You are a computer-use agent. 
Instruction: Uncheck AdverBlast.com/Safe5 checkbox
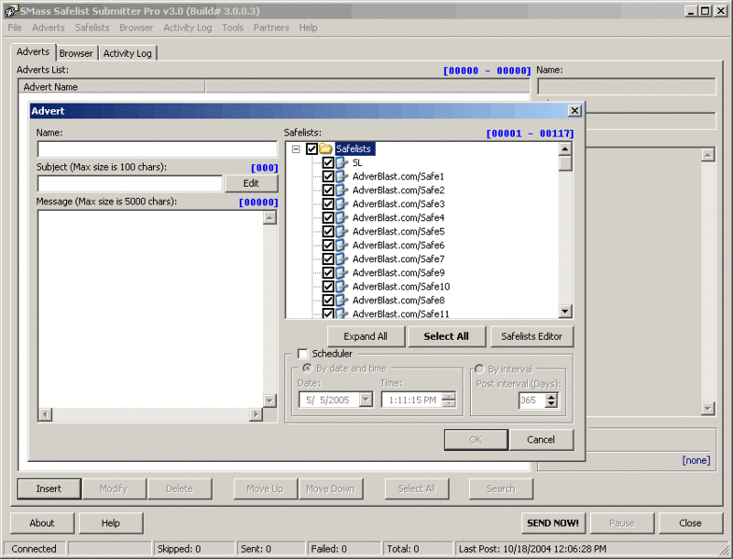[328, 231]
